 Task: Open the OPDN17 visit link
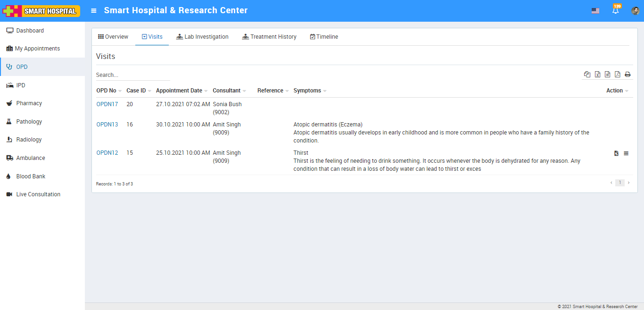pos(107,104)
